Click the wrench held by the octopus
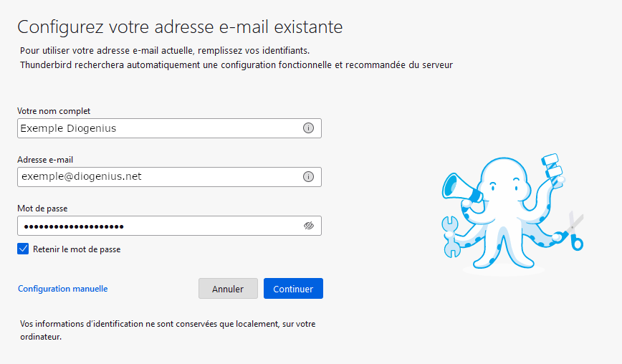 click(x=451, y=236)
